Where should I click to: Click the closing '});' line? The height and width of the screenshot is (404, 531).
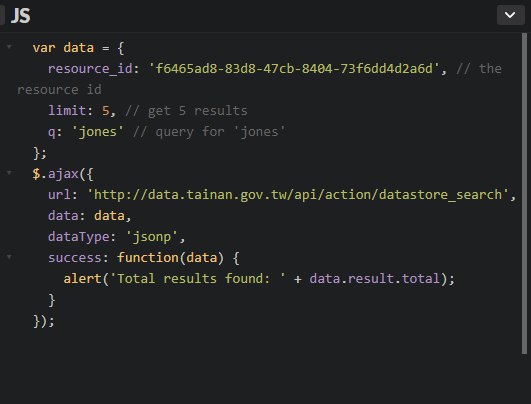pyautogui.click(x=44, y=321)
